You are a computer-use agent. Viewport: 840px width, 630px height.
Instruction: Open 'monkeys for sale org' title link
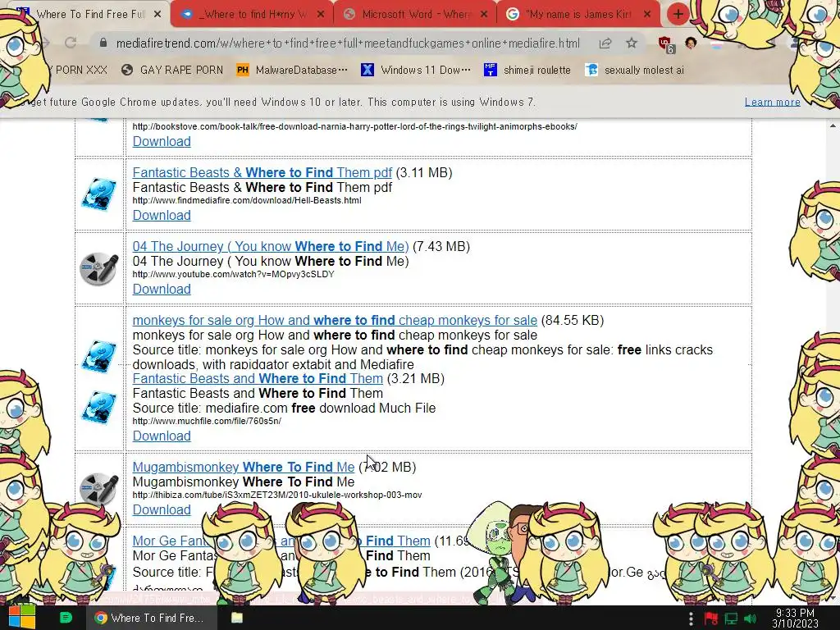click(x=335, y=321)
